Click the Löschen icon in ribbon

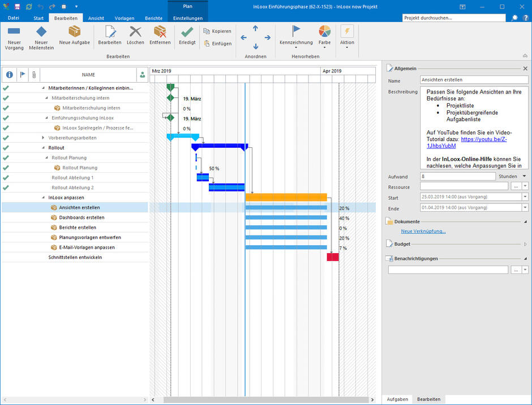(135, 32)
